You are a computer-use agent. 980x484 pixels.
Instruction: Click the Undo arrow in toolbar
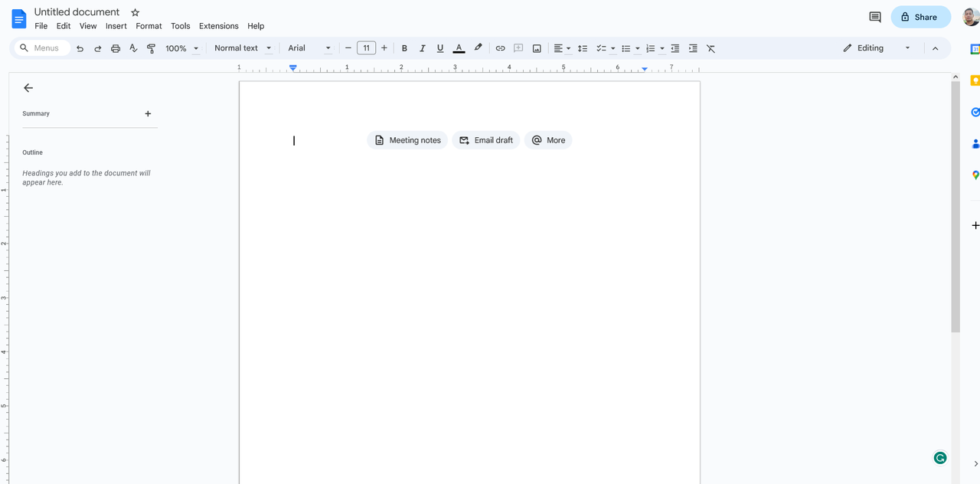(x=80, y=48)
